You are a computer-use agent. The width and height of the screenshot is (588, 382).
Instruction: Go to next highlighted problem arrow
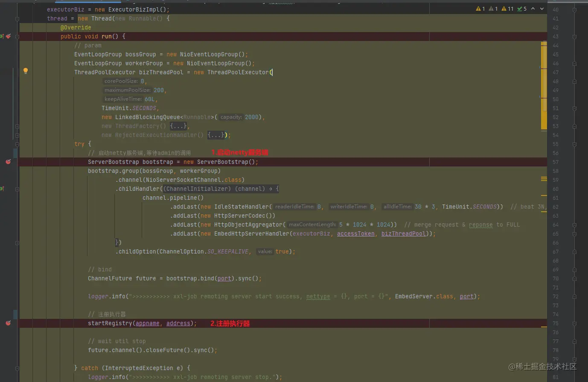click(542, 9)
